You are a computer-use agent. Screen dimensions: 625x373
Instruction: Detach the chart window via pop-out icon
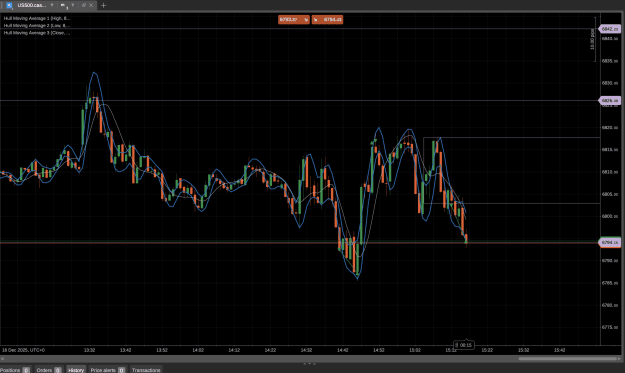84,5
